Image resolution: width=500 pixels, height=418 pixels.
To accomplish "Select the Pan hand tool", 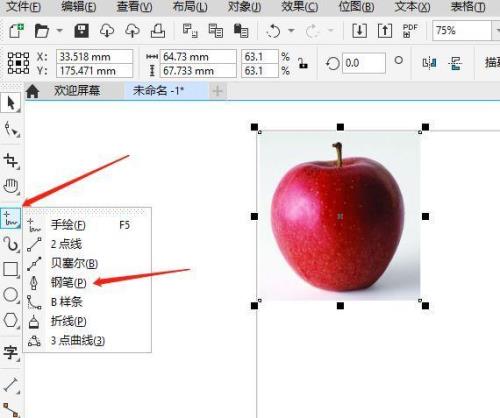I will coord(11,186).
